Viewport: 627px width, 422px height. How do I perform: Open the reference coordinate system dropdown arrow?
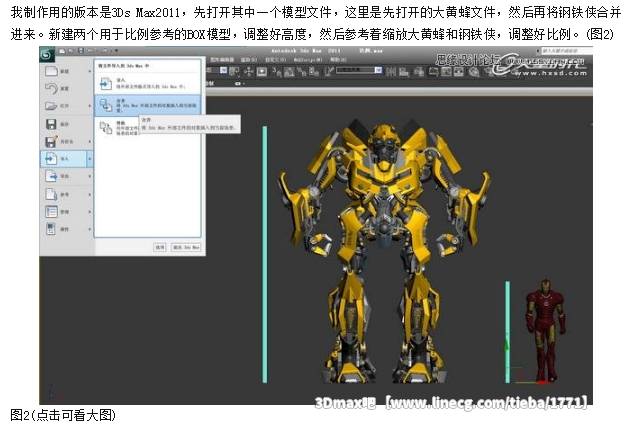(224, 71)
